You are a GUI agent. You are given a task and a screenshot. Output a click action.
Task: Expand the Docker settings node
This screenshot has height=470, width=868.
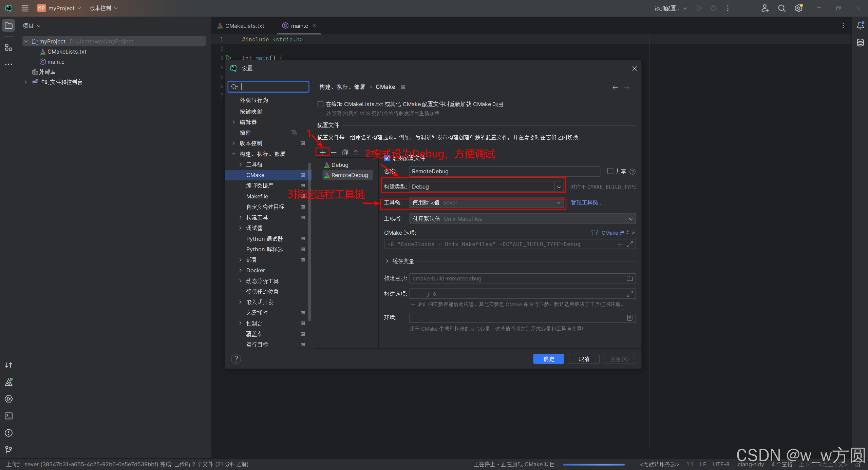click(x=240, y=270)
